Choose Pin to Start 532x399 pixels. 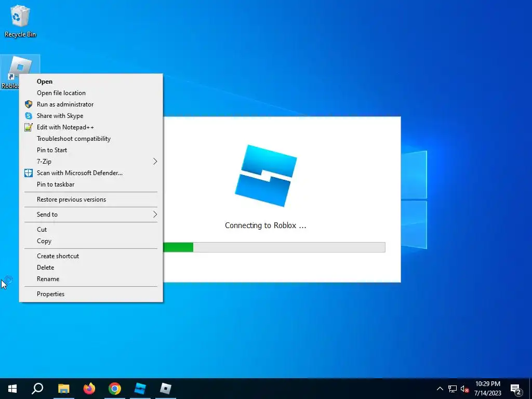(91, 150)
